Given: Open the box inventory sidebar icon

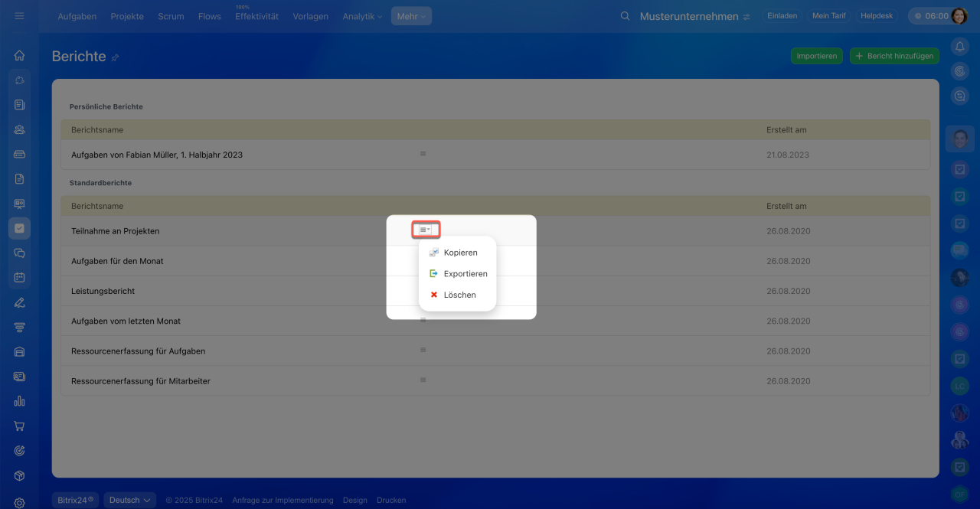Looking at the screenshot, I should click(19, 475).
